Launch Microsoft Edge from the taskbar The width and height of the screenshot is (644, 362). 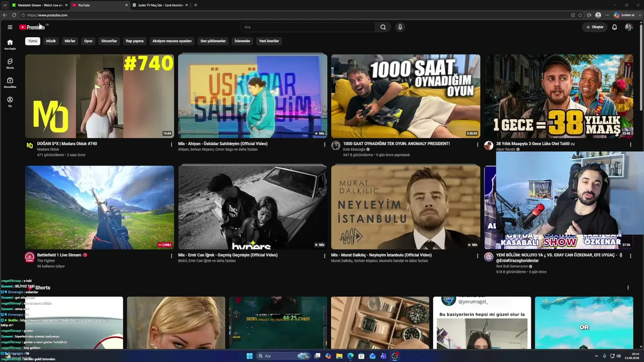pyautogui.click(x=350, y=356)
